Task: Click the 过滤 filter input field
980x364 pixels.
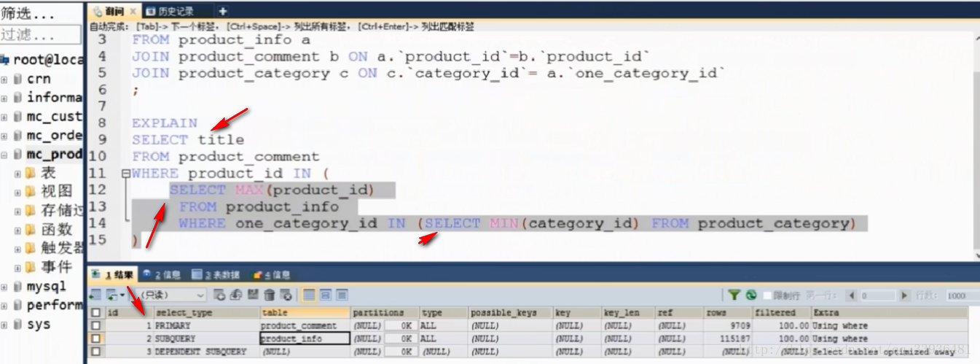Action: tap(40, 34)
